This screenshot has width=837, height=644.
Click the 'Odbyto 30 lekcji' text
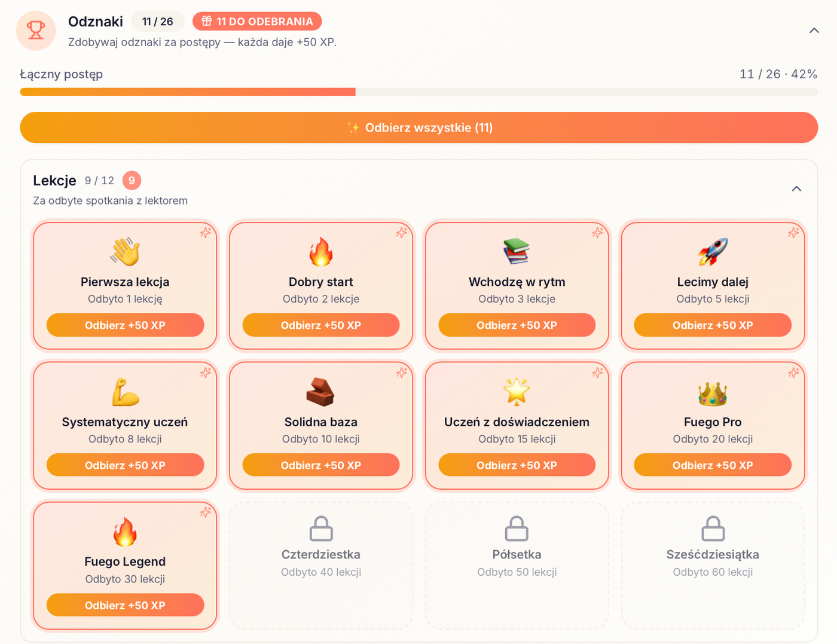tap(125, 579)
